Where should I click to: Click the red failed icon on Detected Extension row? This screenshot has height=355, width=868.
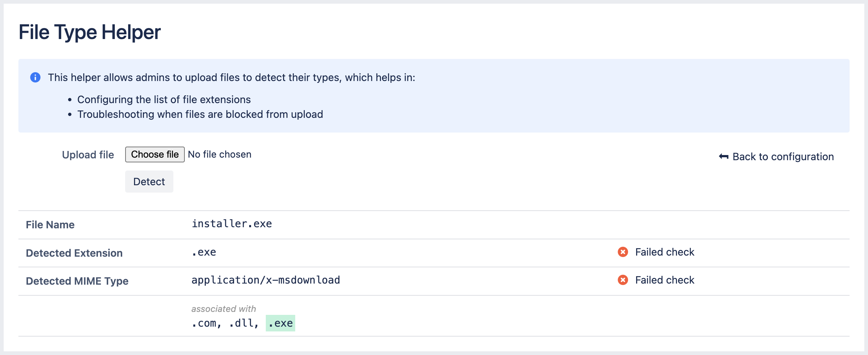point(622,252)
